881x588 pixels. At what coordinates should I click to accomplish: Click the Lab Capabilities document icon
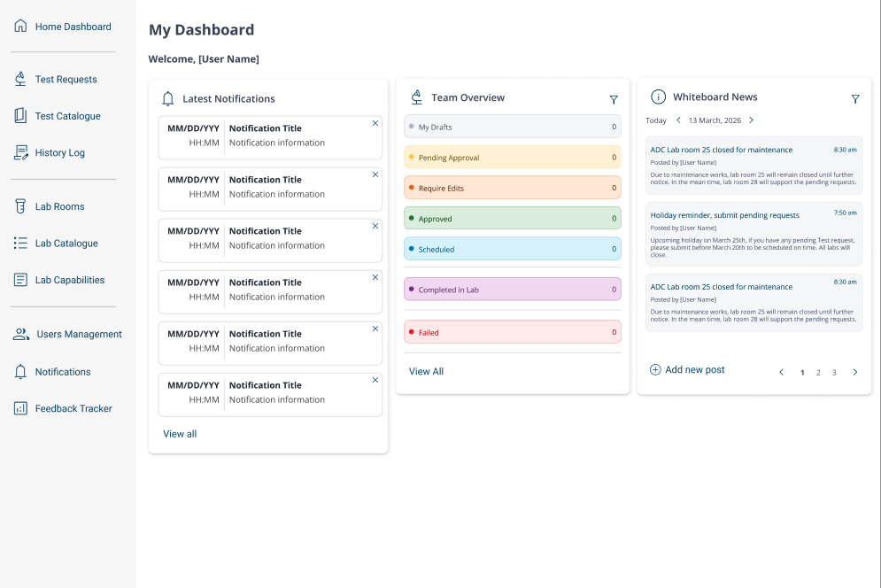click(20, 279)
